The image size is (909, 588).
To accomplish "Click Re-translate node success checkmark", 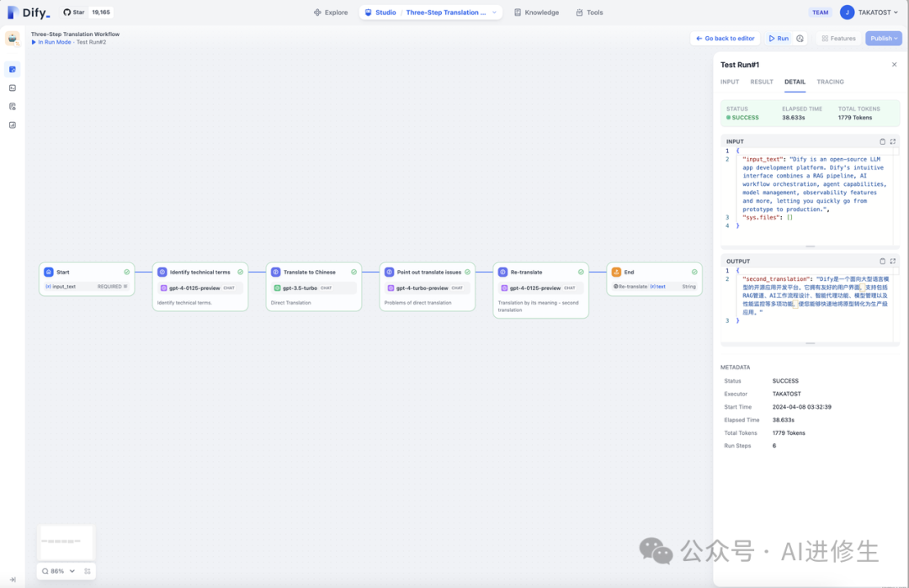I will click(x=580, y=272).
